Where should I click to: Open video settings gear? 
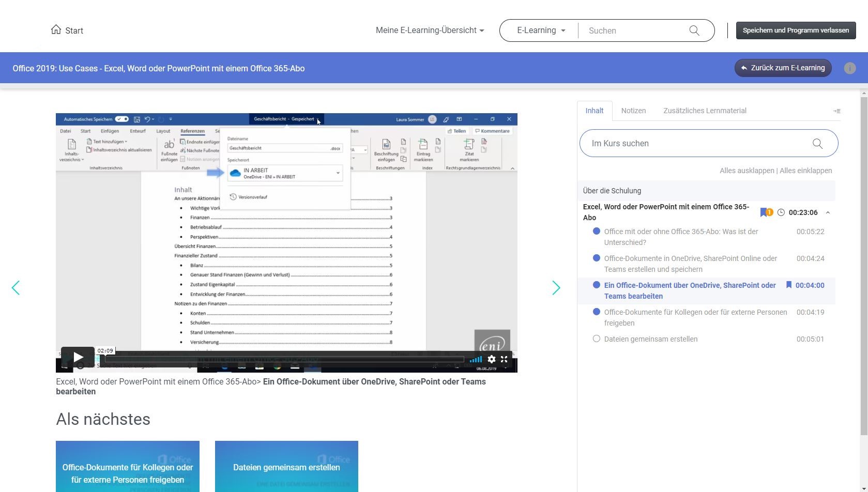click(x=492, y=359)
